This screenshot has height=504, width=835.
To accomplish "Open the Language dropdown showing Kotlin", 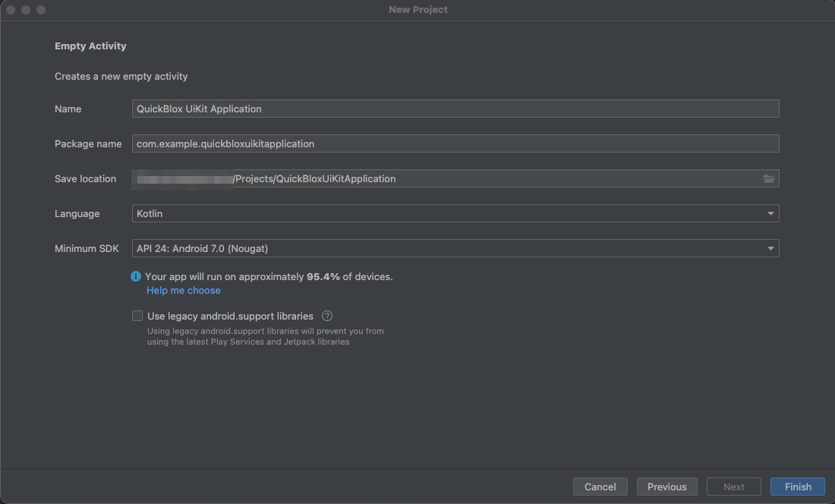I will pos(455,213).
